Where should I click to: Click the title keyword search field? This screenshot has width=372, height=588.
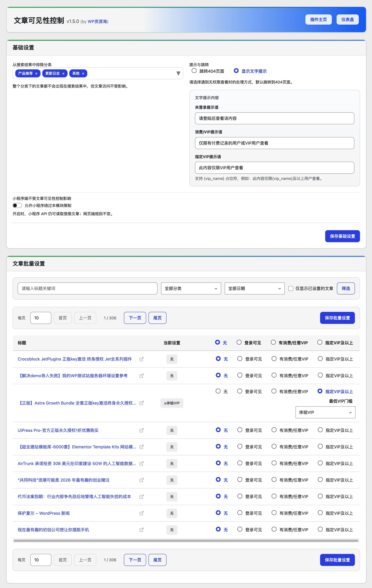coord(88,288)
